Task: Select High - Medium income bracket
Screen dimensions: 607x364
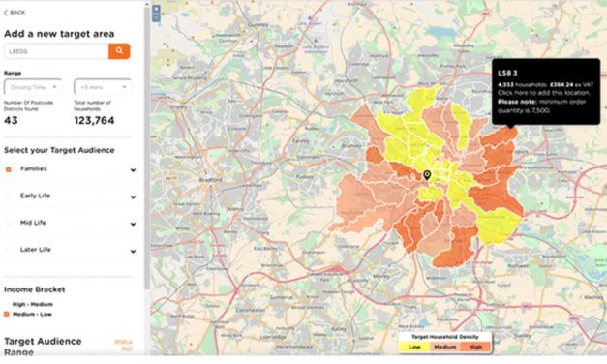Action: 6,304
